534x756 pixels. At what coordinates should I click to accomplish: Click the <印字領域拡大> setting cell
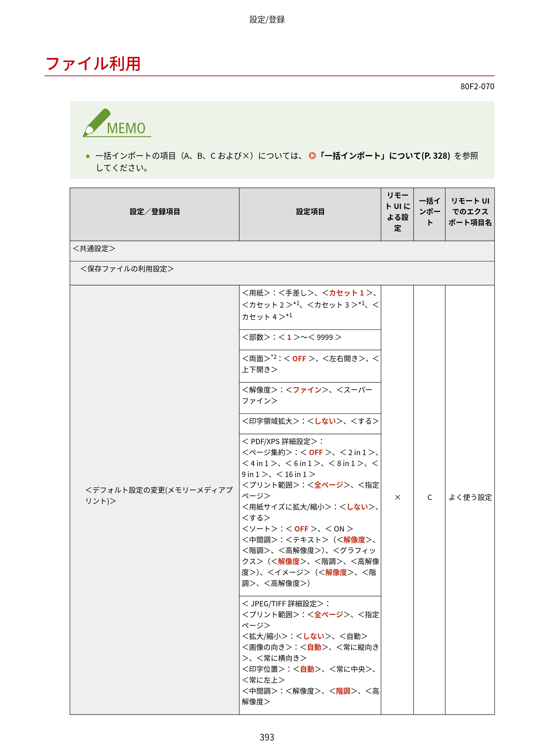(310, 424)
